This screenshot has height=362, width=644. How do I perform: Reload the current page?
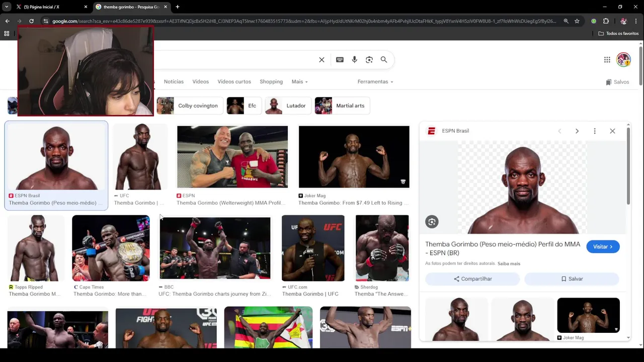(31, 21)
